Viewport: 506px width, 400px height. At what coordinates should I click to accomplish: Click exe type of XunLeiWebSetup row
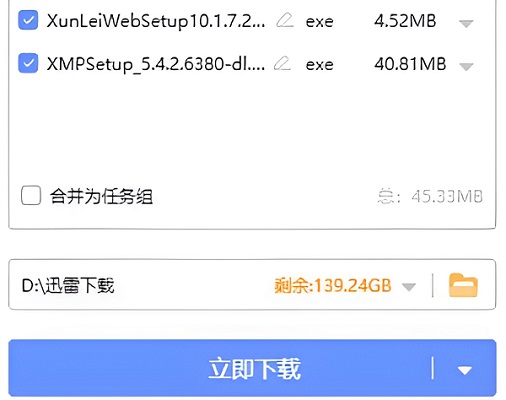tap(319, 22)
